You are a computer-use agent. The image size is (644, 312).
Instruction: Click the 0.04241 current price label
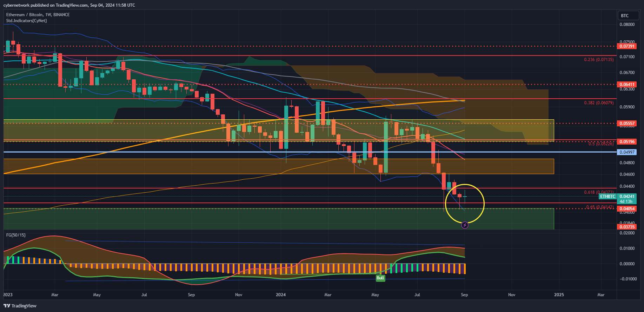(x=627, y=197)
